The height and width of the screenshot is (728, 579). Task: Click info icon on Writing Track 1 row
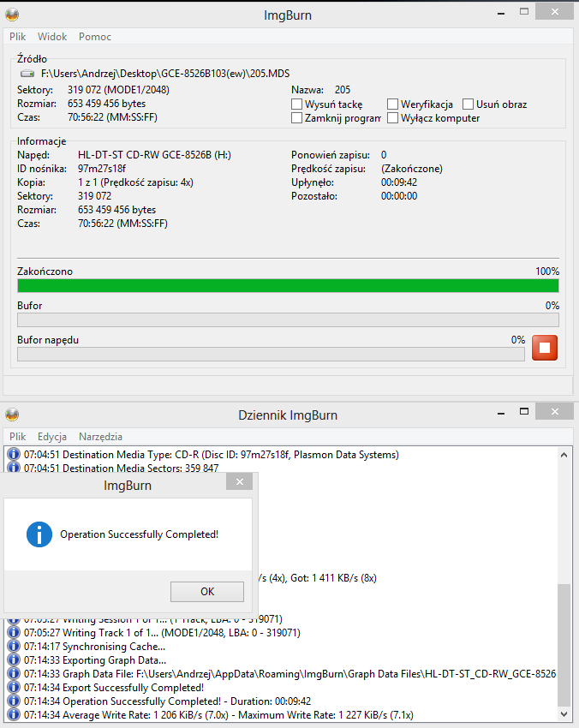coord(14,632)
